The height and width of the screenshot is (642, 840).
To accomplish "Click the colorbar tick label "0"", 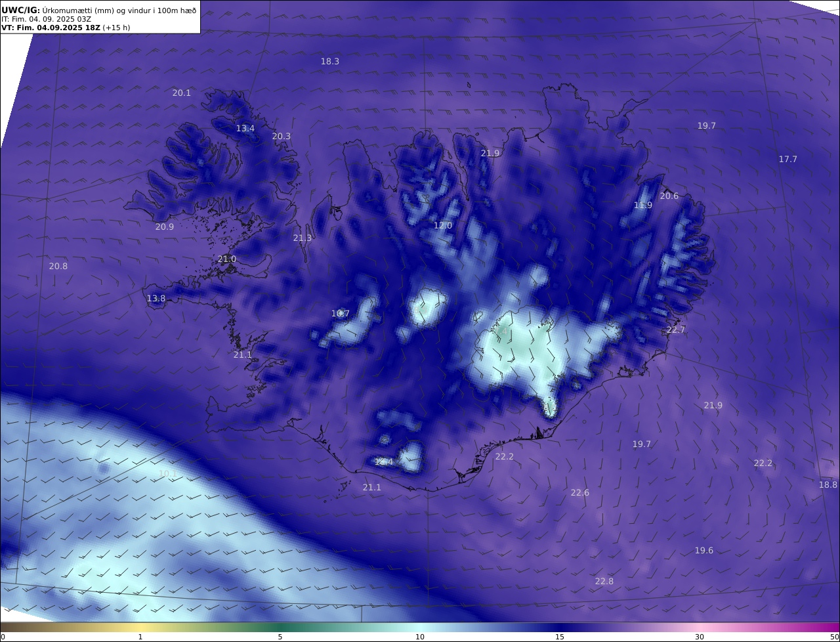I will 3,637.
